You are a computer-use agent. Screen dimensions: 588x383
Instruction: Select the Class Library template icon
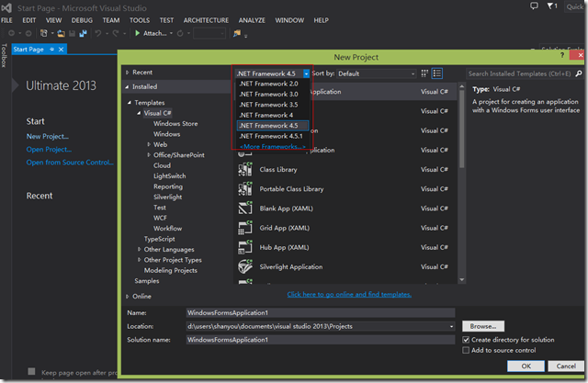tap(245, 169)
